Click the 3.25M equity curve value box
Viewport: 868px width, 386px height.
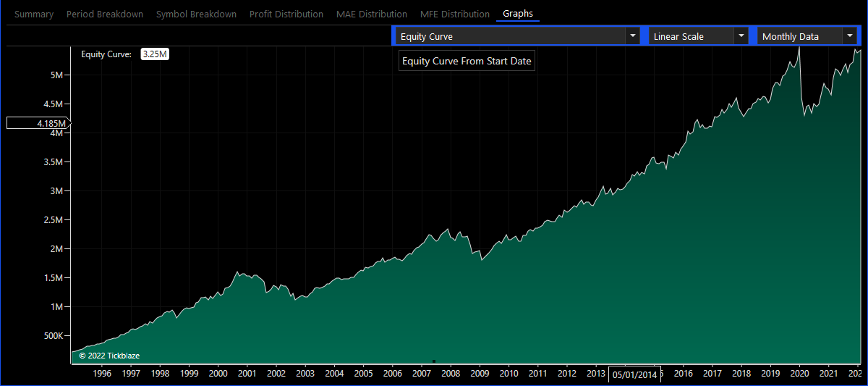(x=155, y=54)
